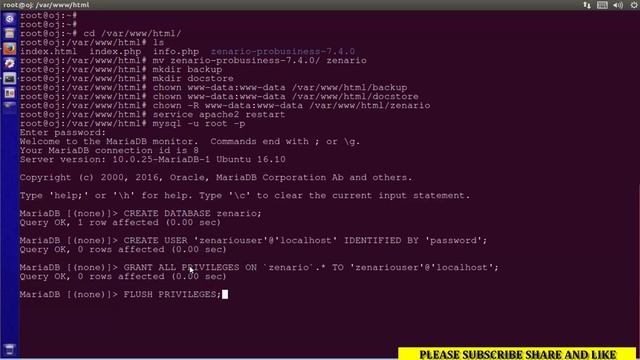Click the "Type 'help;'" instructions line
The height and width of the screenshot is (360, 640).
click(x=245, y=195)
